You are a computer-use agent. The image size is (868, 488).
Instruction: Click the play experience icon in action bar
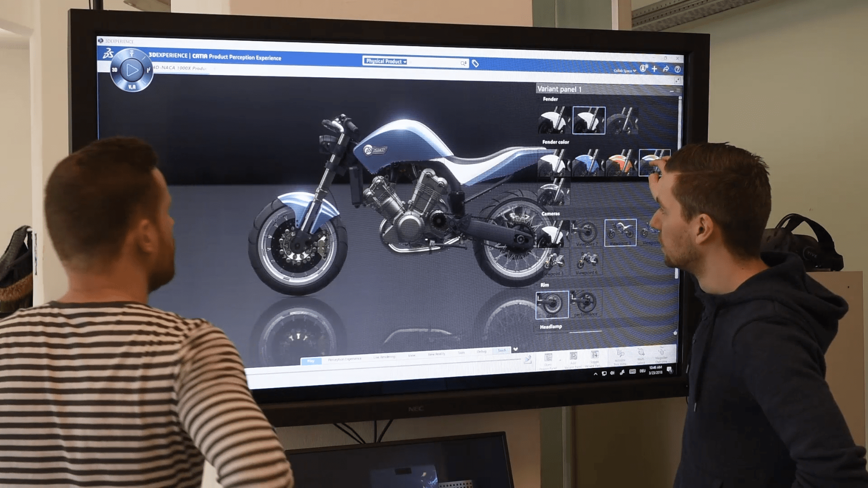(528, 360)
